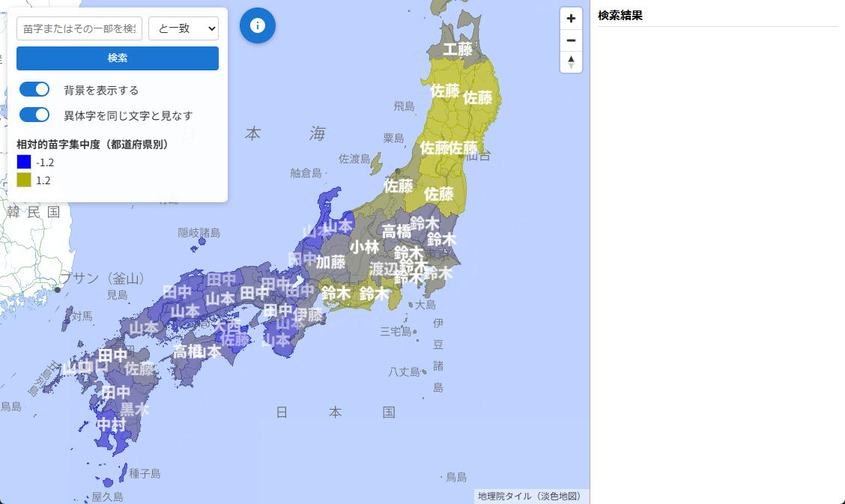This screenshot has width=845, height=504.
Task: Toggle off 背景を表示する switch
Action: click(x=34, y=89)
